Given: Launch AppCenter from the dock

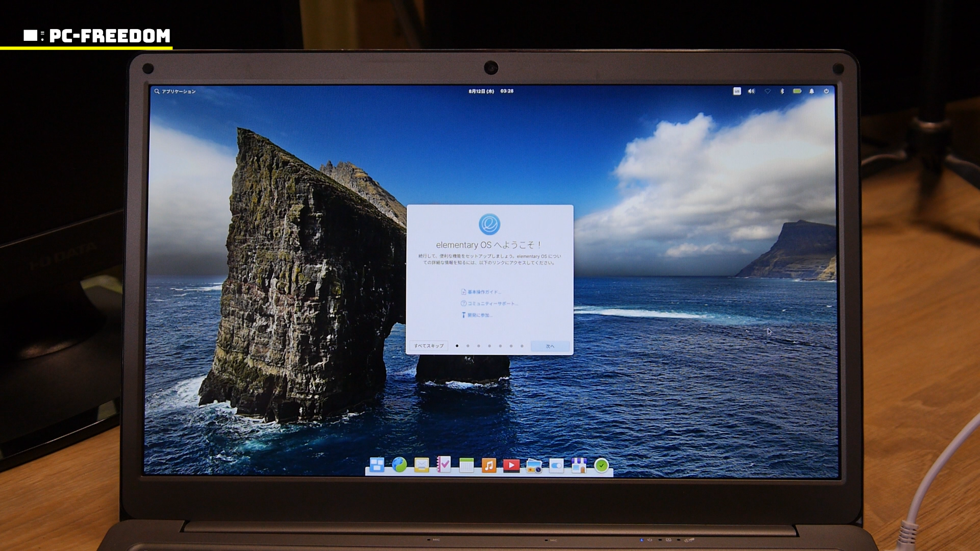Looking at the screenshot, I should point(579,465).
